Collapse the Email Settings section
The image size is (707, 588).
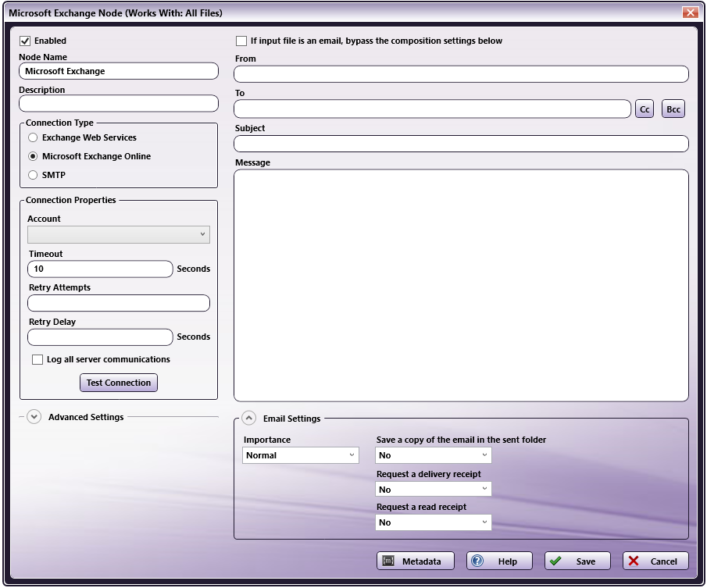[249, 418]
